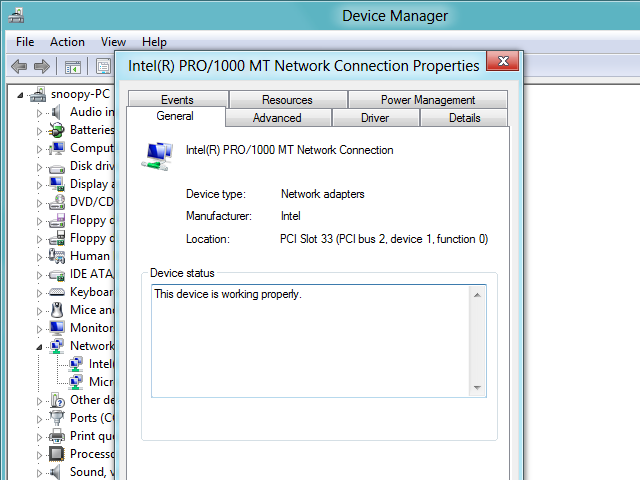640x480 pixels.
Task: Click the Device status scroll up arrow
Action: click(477, 295)
